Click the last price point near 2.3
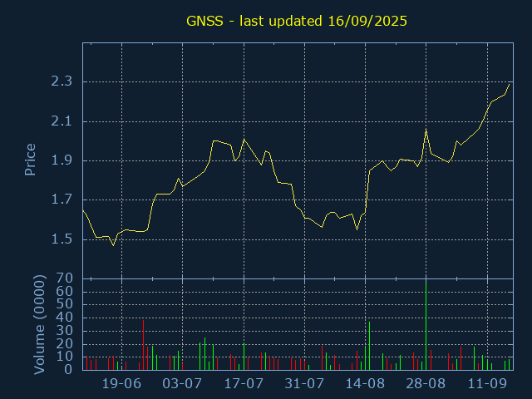 pos(509,84)
